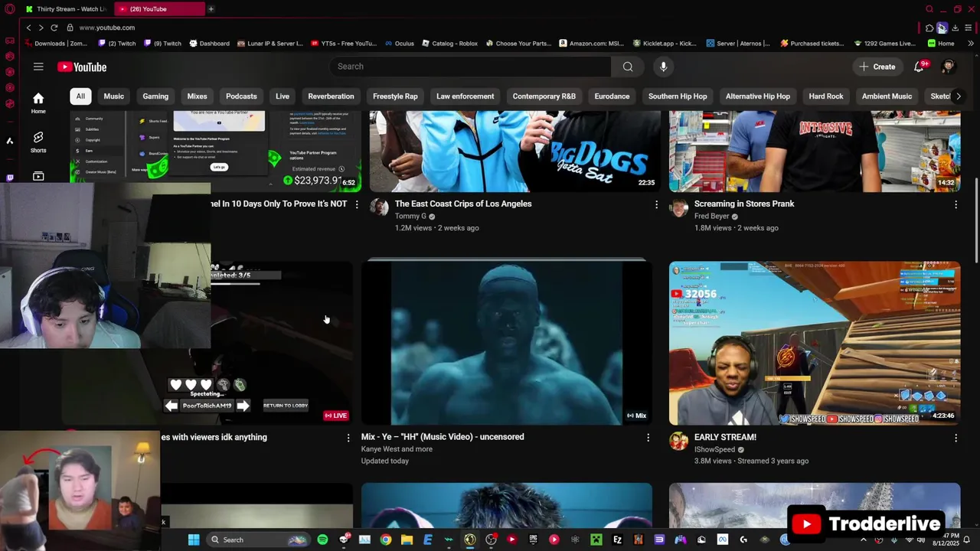Go forward in browser history
Screen dimensions: 980x551
click(x=41, y=28)
